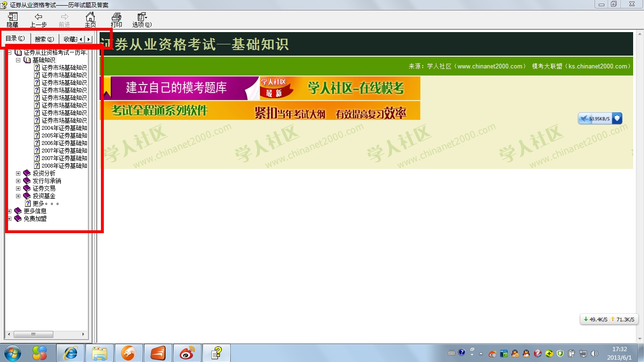Select the 免费加盟 tree label
The height and width of the screenshot is (362, 644).
point(35,219)
